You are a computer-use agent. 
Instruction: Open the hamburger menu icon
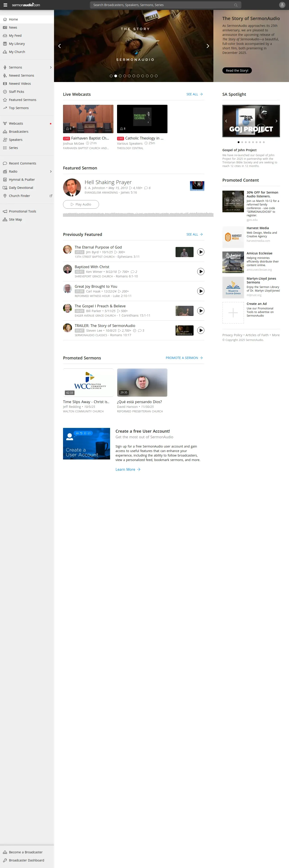click(x=5, y=5)
